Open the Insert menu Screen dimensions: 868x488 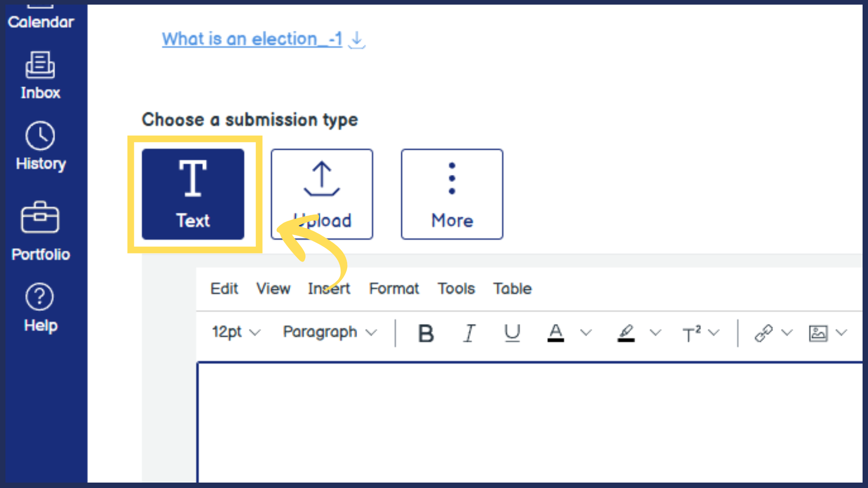[329, 289]
